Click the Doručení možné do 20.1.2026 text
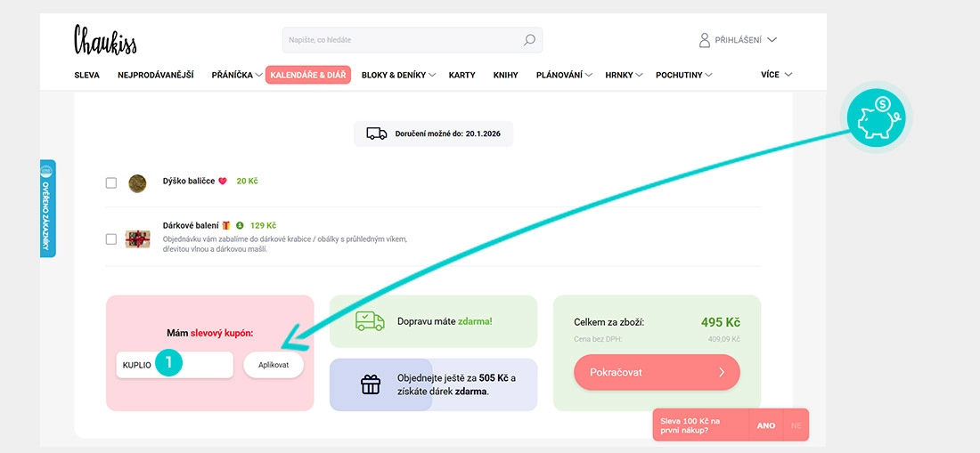Viewport: 980px width, 453px height. pyautogui.click(x=448, y=134)
